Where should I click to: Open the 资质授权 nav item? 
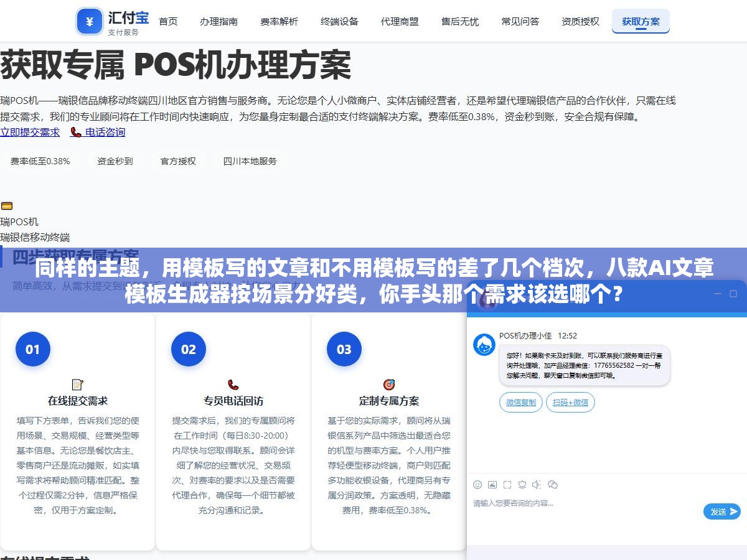(581, 21)
